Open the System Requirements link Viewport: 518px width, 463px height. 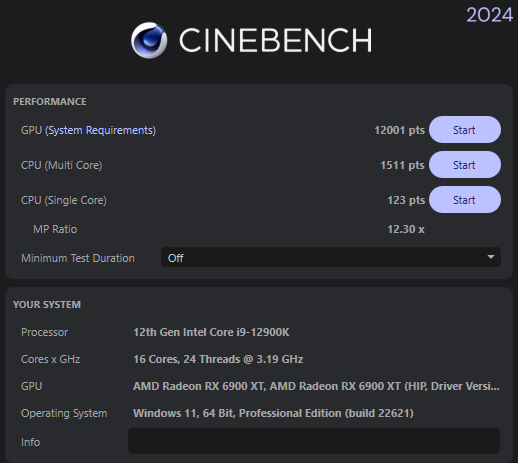click(100, 130)
